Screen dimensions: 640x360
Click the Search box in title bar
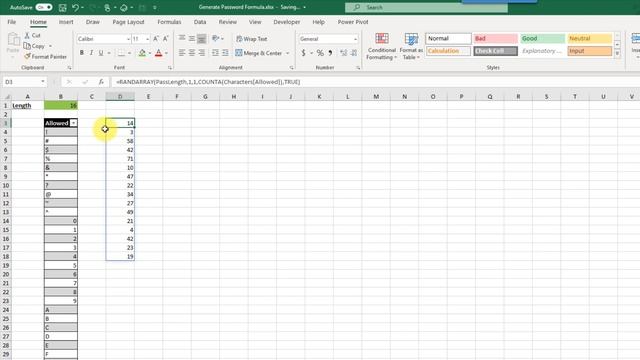[x=426, y=7]
